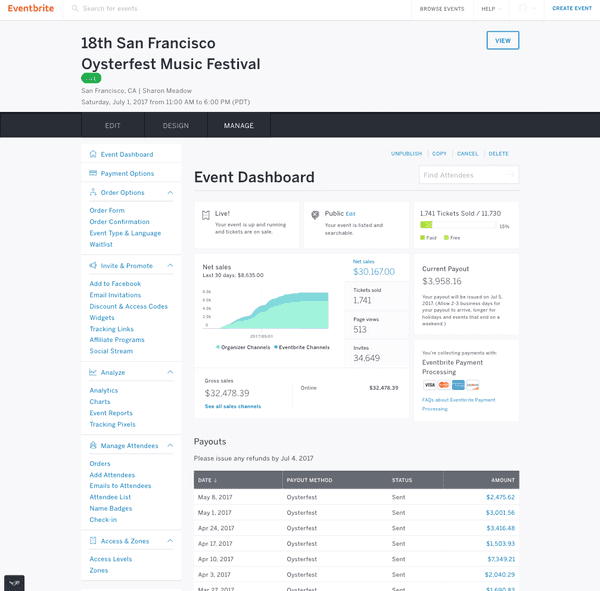Click the American Express card icon
Image resolution: width=600 pixels, height=591 pixels.
458,385
